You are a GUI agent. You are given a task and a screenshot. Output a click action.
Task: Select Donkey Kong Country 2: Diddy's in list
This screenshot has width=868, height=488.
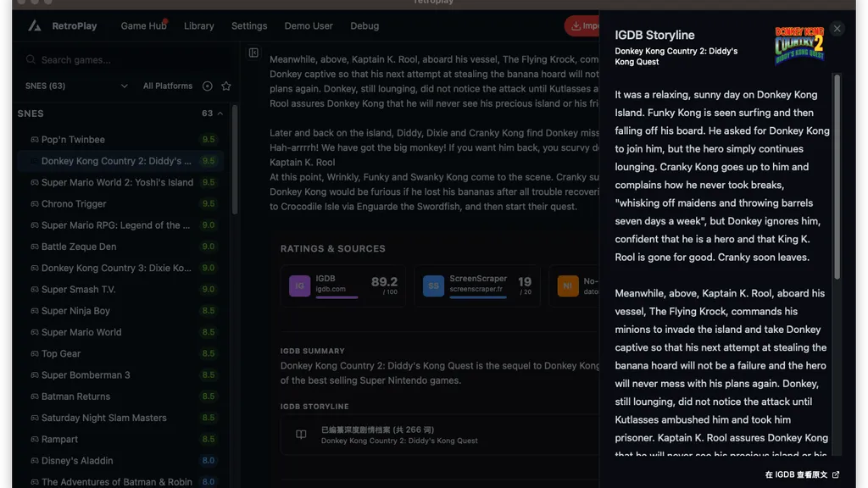(x=120, y=161)
